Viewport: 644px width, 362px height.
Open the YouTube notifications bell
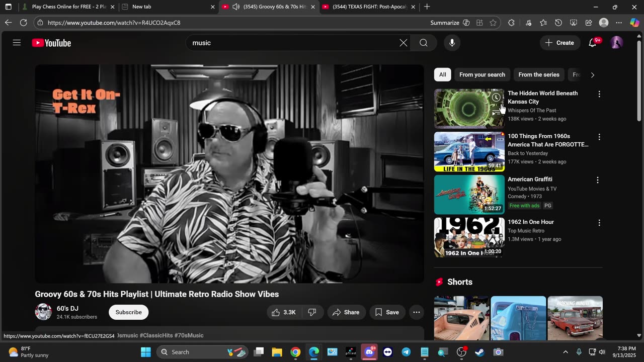pyautogui.click(x=593, y=43)
